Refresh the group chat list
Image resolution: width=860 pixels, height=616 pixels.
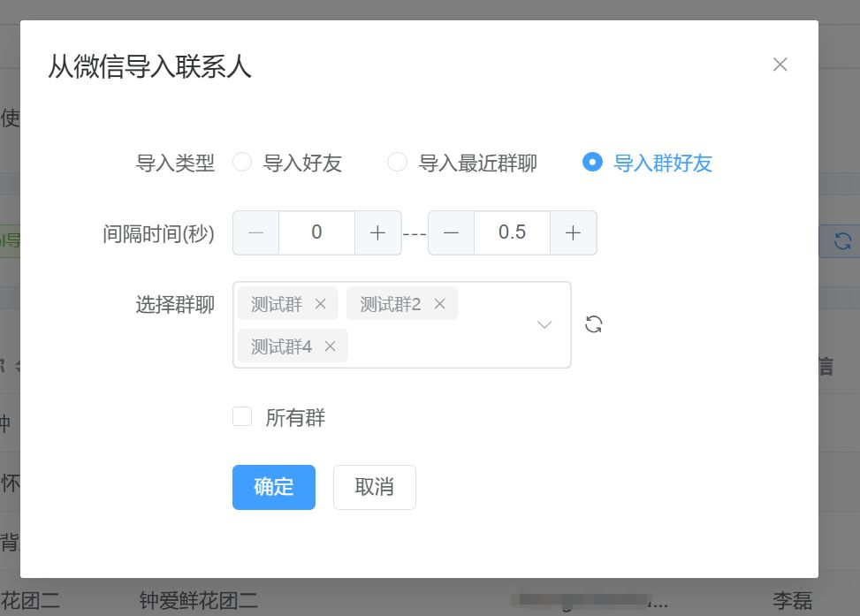pos(594,324)
